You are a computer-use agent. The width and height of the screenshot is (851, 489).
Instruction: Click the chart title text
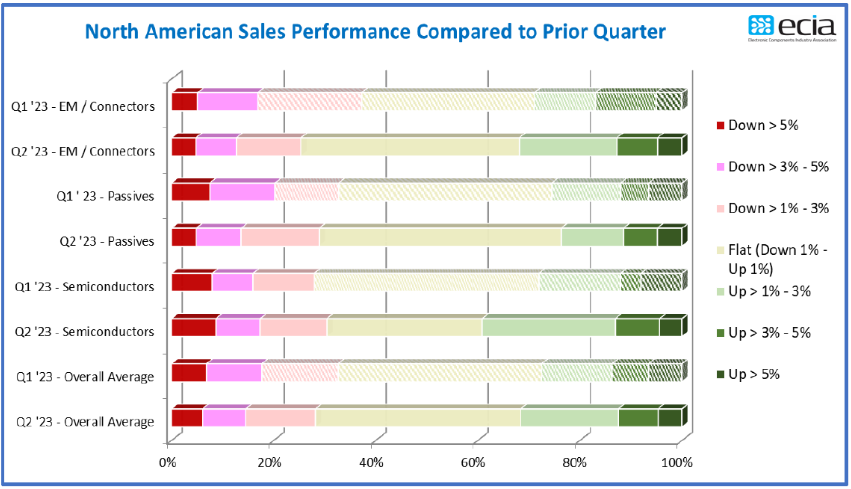pyautogui.click(x=375, y=32)
